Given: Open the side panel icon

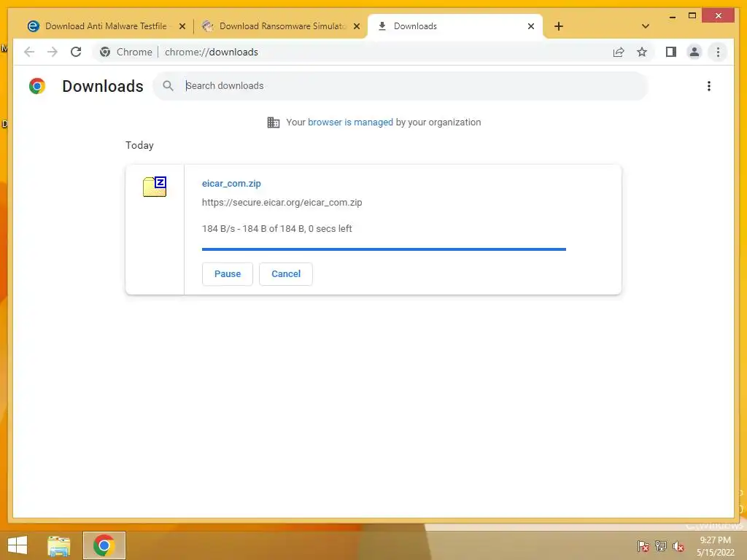Looking at the screenshot, I should 671,52.
